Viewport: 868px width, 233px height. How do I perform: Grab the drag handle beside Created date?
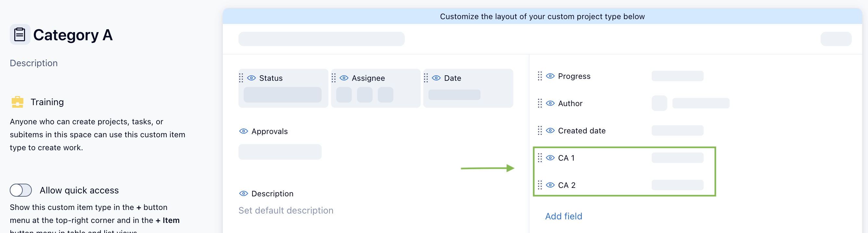pos(540,131)
